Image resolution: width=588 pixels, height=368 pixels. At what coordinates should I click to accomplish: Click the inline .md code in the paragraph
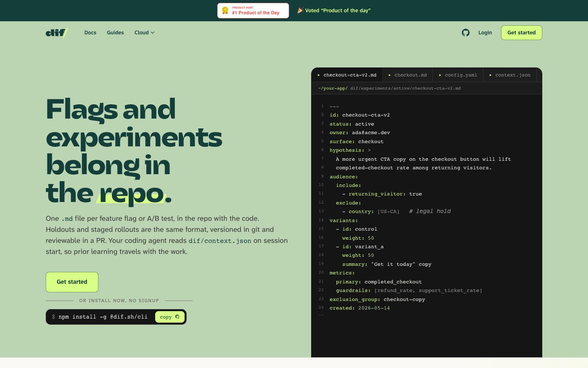pyautogui.click(x=67, y=219)
